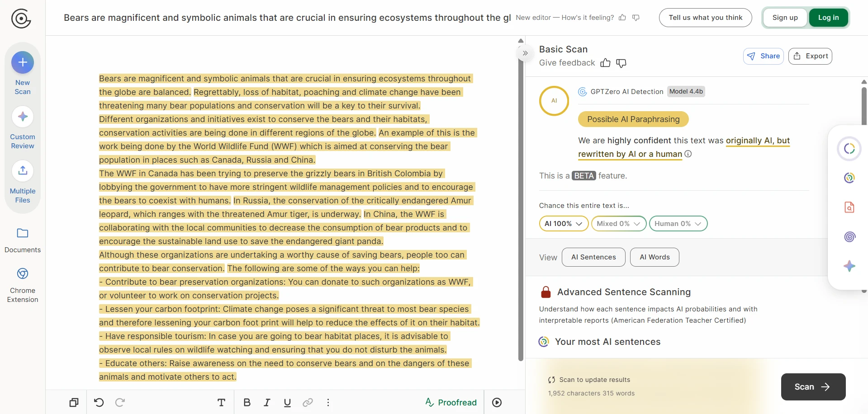Click the New Scan plus icon

click(23, 62)
